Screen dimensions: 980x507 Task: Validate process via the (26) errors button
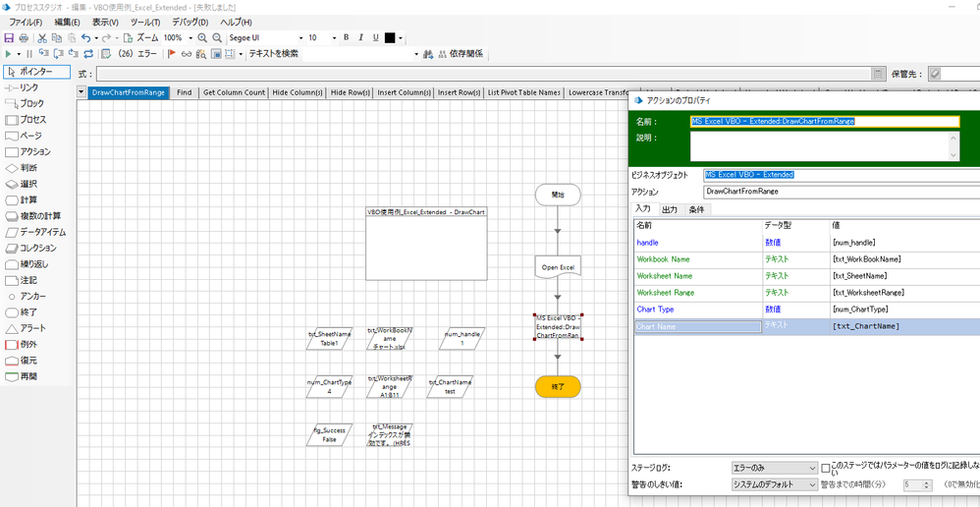pos(130,54)
